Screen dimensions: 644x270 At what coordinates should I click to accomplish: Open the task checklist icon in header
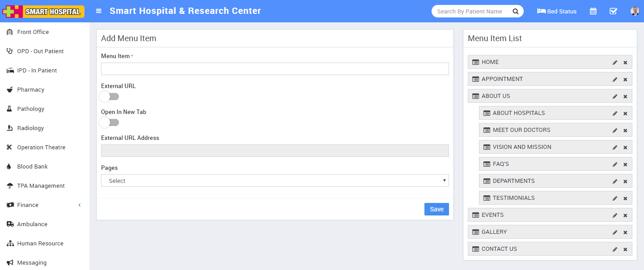613,11
